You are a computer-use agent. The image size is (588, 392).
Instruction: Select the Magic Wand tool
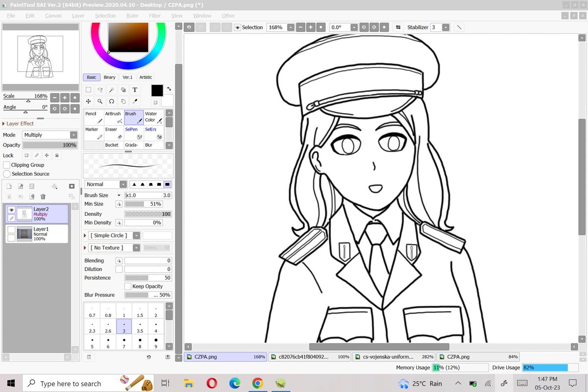pos(112,90)
